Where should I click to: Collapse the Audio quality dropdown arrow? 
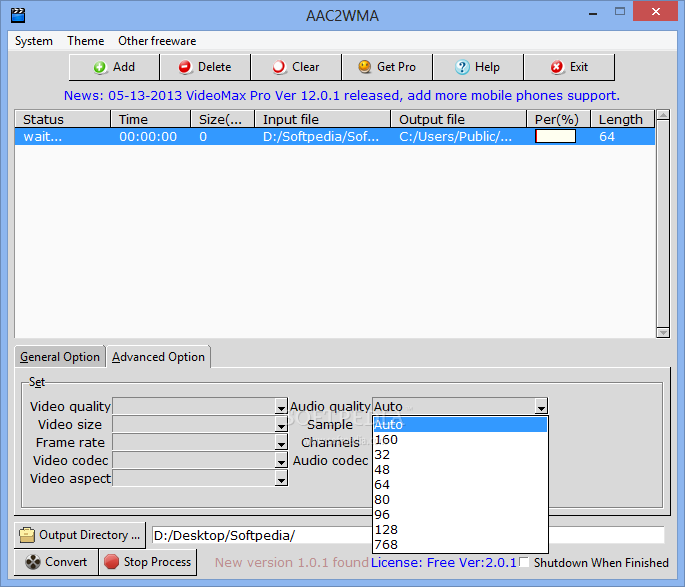tap(541, 407)
